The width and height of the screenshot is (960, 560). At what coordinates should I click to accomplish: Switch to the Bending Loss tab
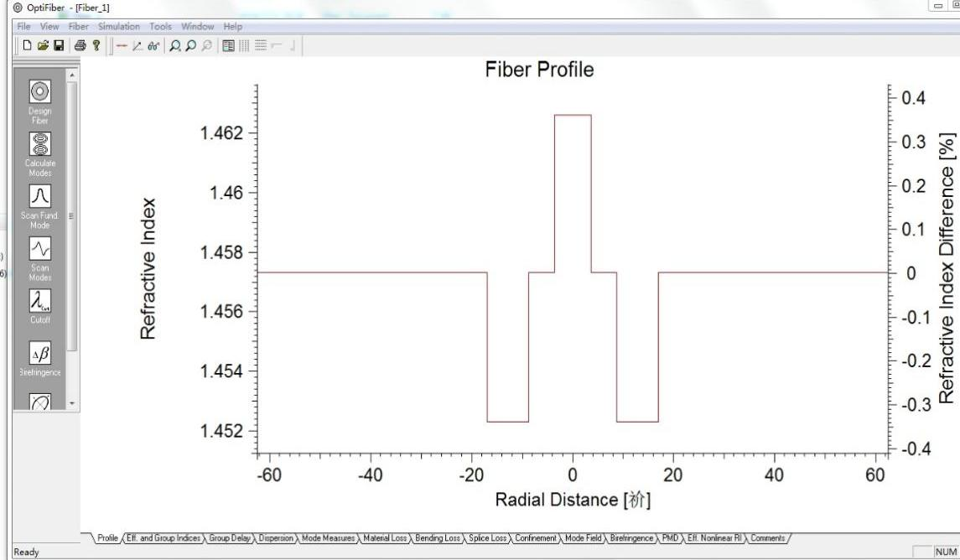click(x=443, y=537)
